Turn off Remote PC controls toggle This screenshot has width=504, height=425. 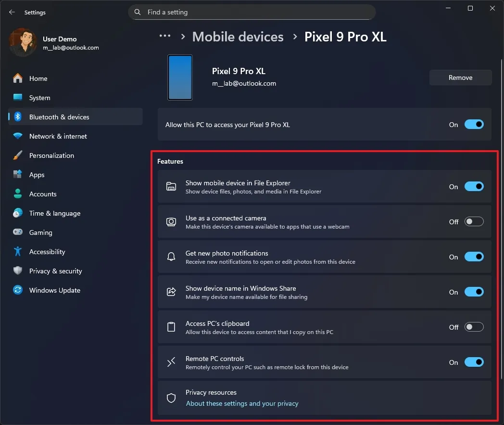click(474, 362)
